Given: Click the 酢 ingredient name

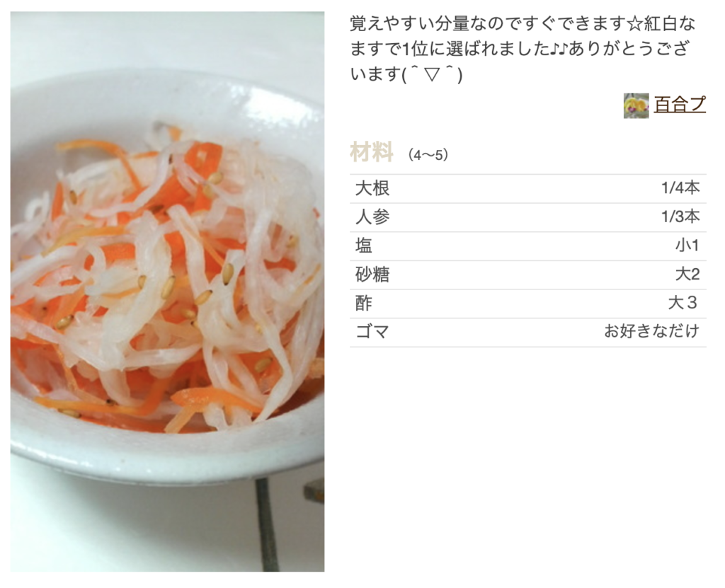Looking at the screenshot, I should (364, 304).
